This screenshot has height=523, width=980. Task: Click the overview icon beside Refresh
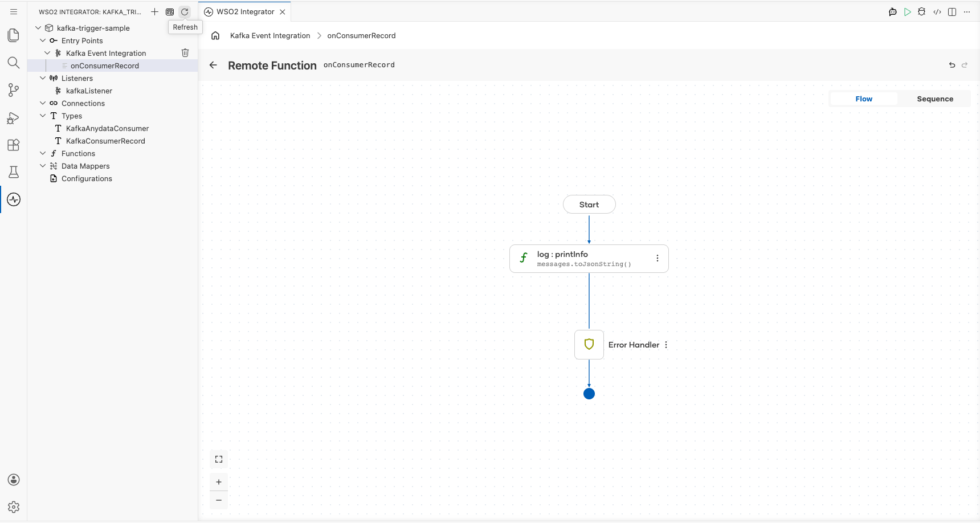click(170, 11)
